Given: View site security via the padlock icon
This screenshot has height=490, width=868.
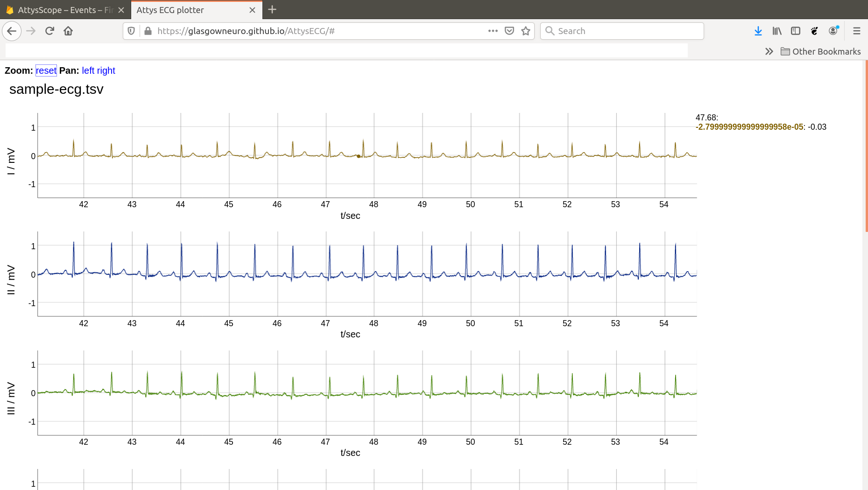Looking at the screenshot, I should 148,31.
